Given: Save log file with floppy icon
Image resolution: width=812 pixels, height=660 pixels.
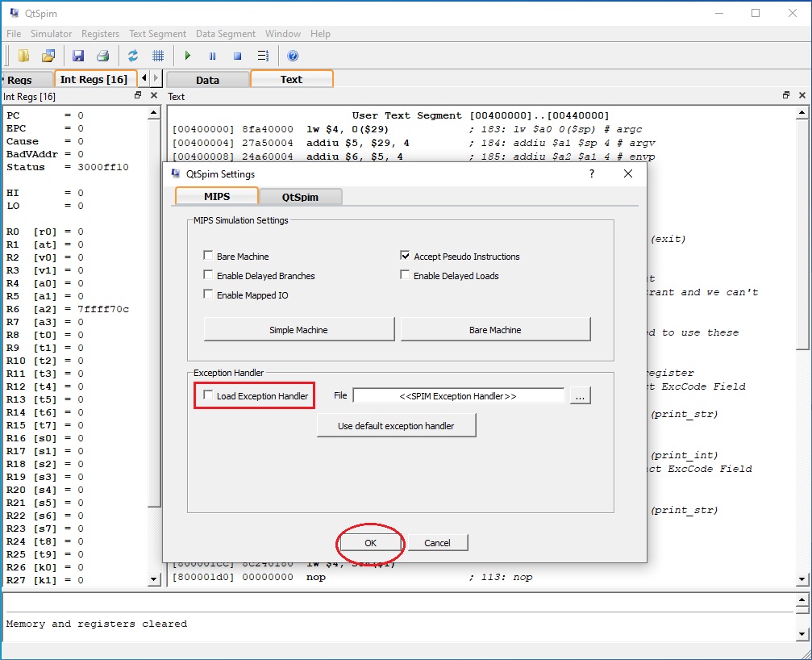Looking at the screenshot, I should click(78, 56).
